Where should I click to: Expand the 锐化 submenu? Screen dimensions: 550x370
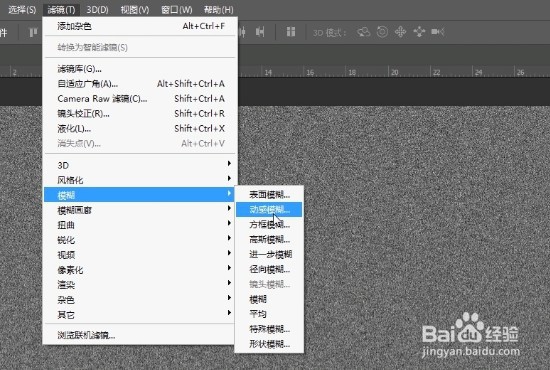139,240
